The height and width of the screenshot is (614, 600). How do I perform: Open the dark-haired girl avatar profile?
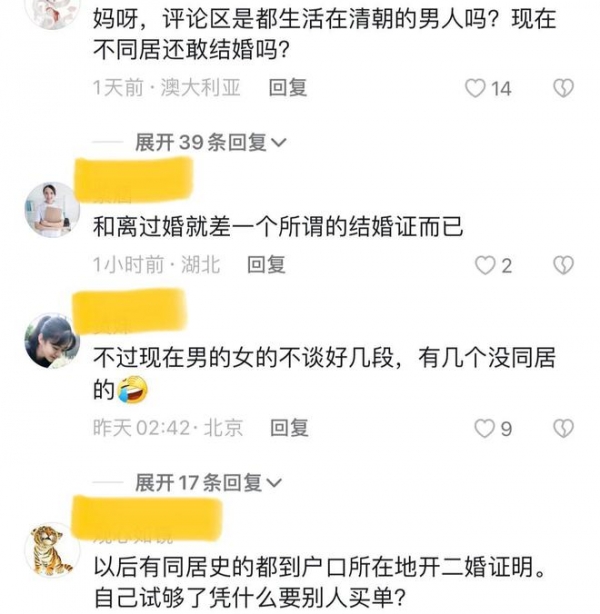click(52, 340)
